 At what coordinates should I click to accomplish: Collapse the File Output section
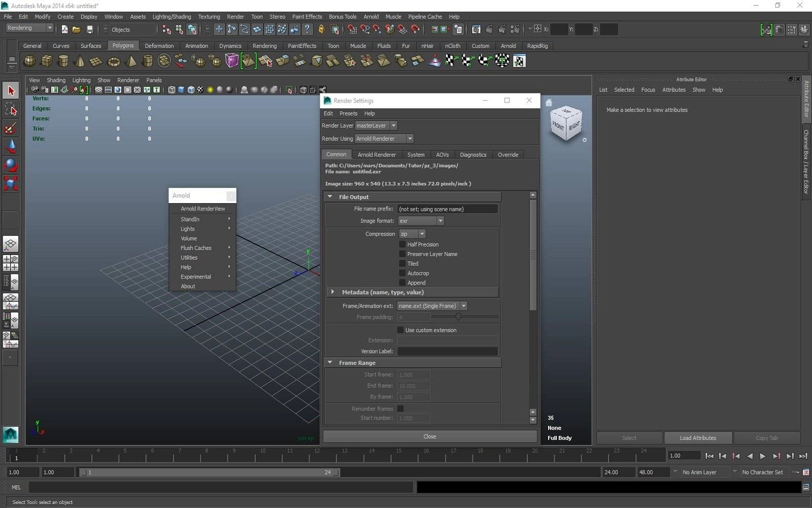coord(330,197)
